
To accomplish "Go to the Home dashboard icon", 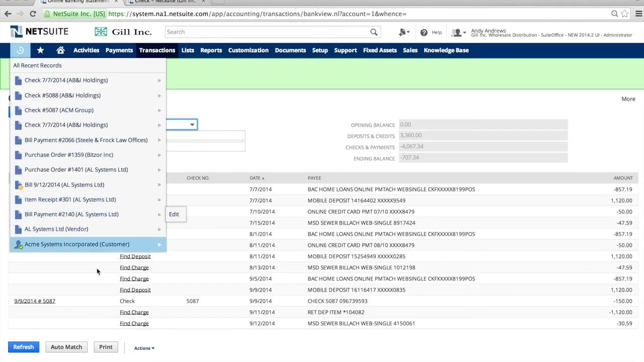I will [60, 50].
